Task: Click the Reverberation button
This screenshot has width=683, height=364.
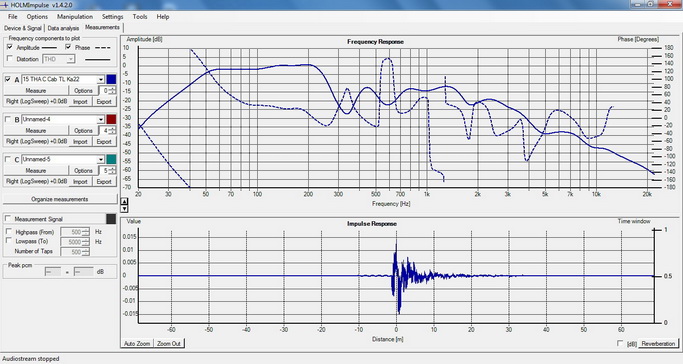Action: [658, 344]
